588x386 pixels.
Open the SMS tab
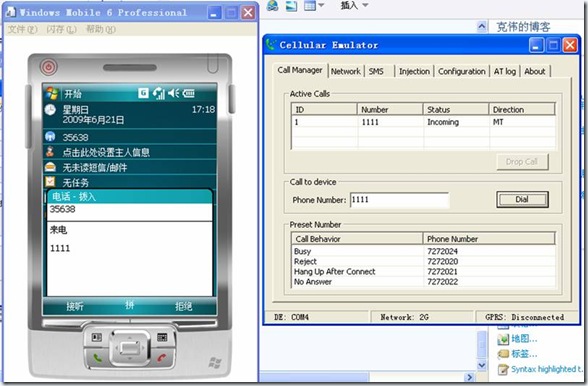[x=376, y=71]
